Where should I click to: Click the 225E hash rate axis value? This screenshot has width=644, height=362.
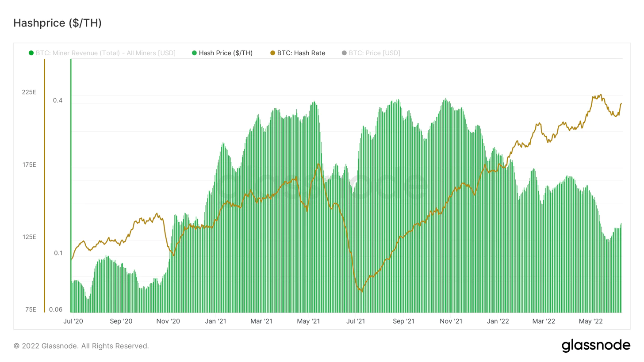click(x=29, y=92)
